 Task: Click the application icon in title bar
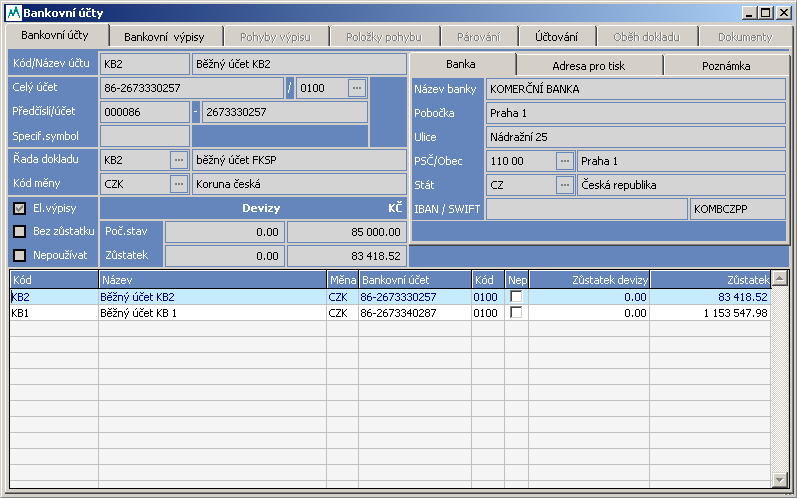tap(12, 12)
